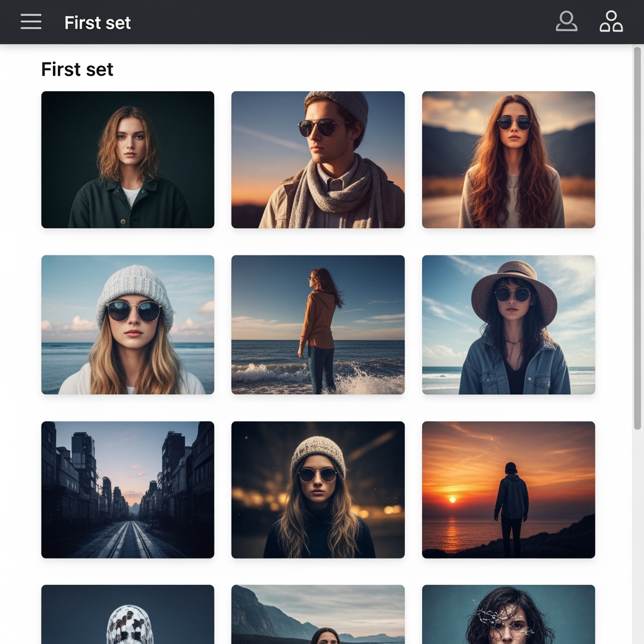Open photo of silhouette at orange sunset
Screen dimensions: 644x644
tap(508, 489)
